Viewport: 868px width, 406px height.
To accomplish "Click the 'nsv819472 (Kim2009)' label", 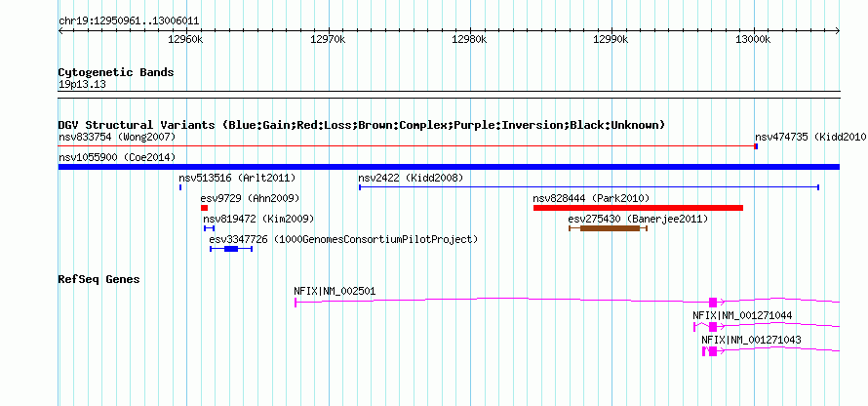I will coord(258,219).
